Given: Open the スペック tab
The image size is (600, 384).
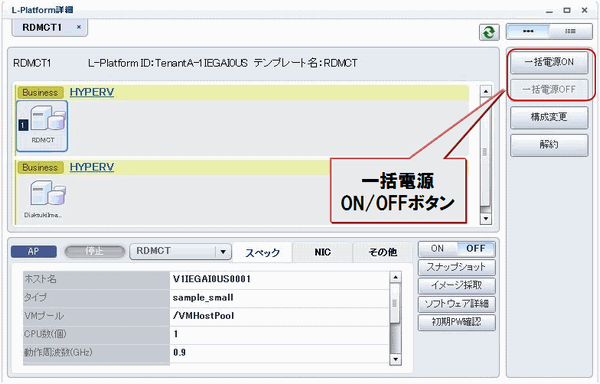Looking at the screenshot, I should [x=262, y=252].
